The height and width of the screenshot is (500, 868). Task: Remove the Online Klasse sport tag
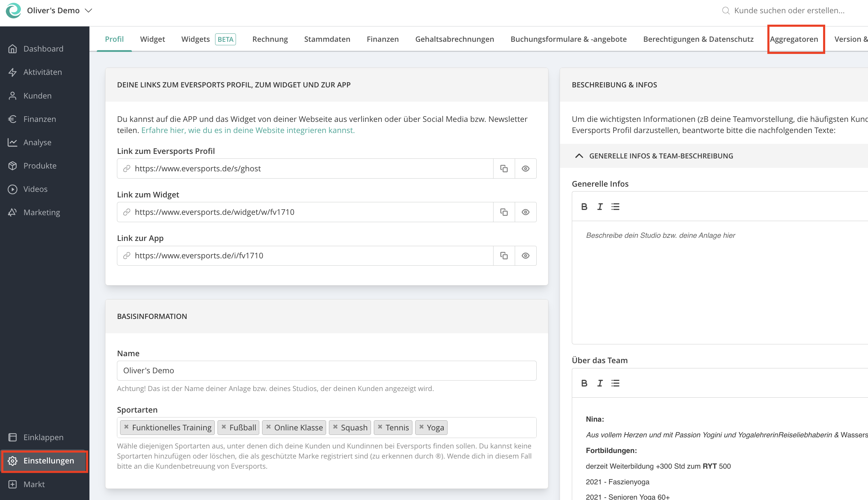(x=268, y=427)
